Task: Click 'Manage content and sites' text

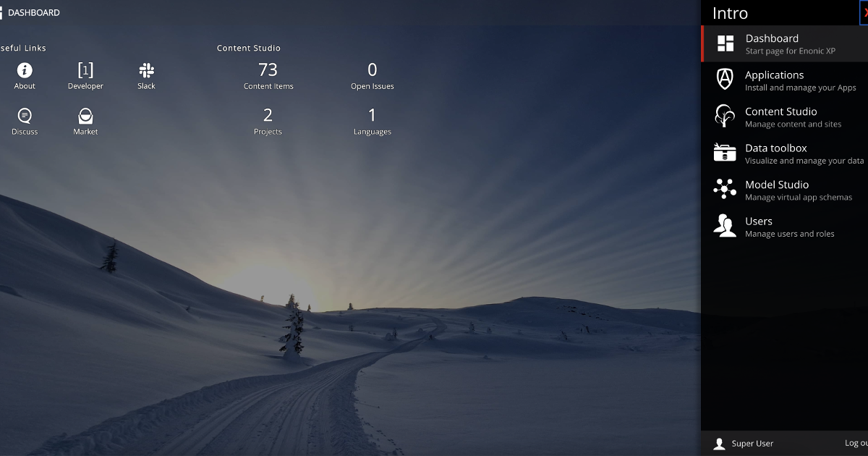Action: [x=793, y=124]
